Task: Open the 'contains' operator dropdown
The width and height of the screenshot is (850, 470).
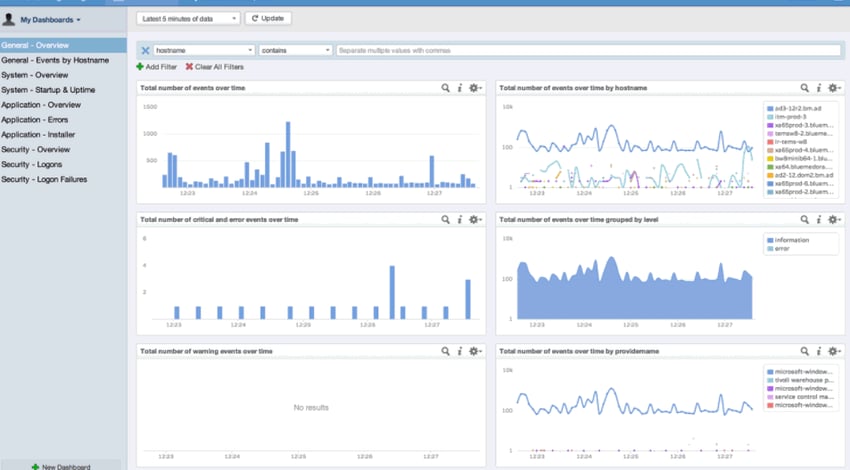Action: coord(295,50)
